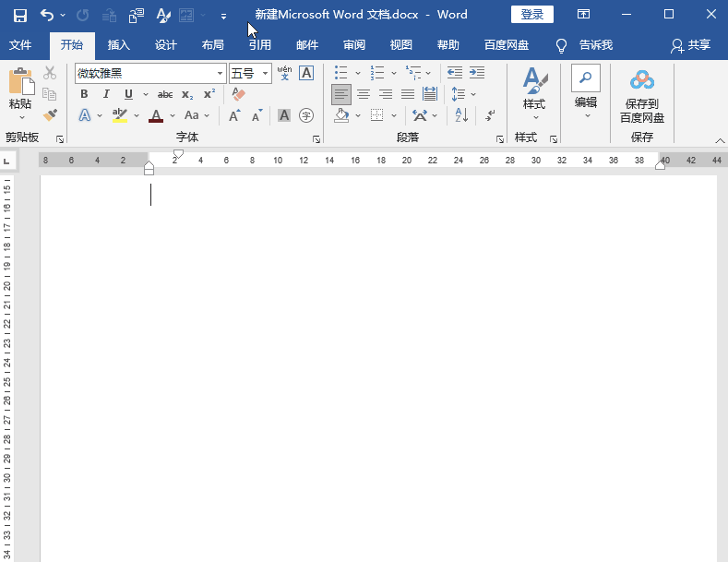Toggle bold formatting
The height and width of the screenshot is (562, 728).
click(84, 94)
